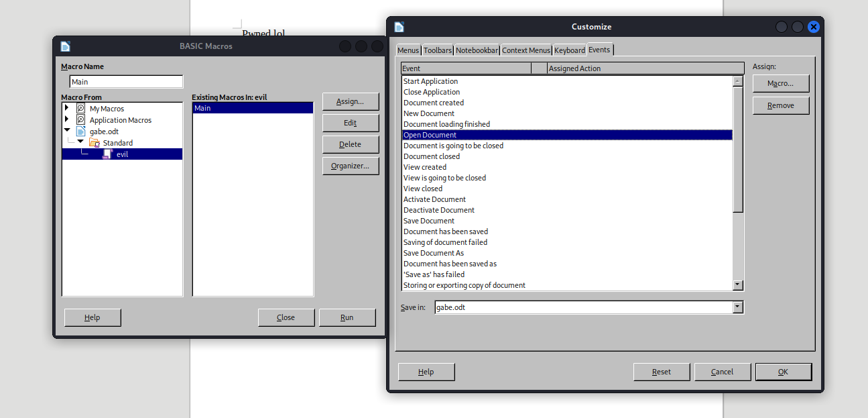Switch to the Toolbars tab
This screenshot has width=868, height=418.
438,50
